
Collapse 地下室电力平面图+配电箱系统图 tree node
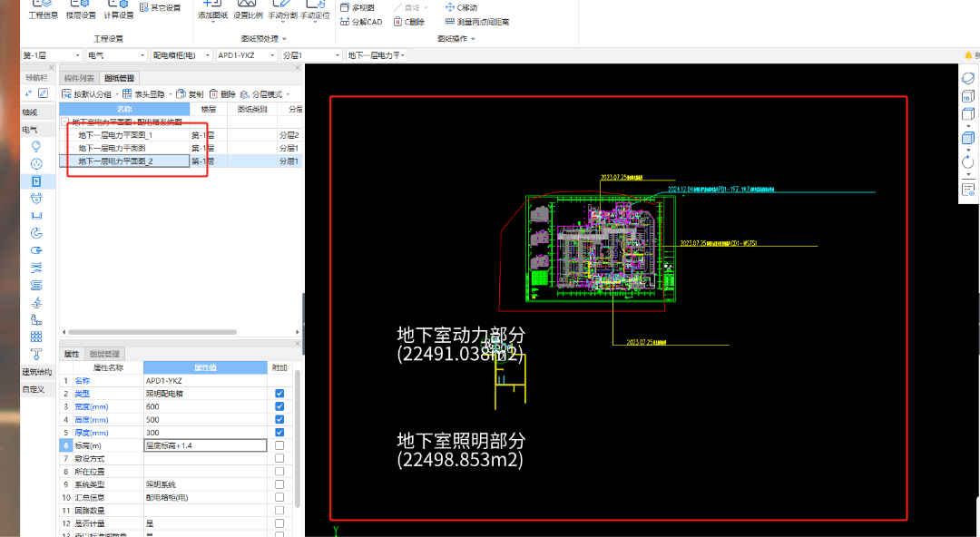click(64, 122)
